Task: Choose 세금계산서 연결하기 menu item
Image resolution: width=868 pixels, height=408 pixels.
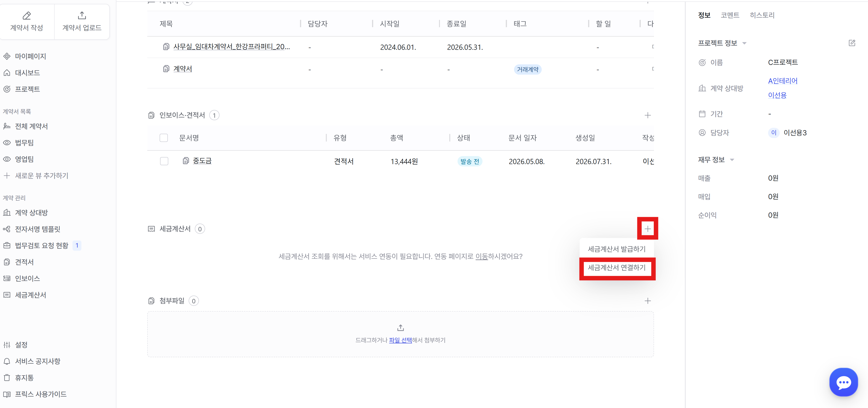Action: (617, 267)
